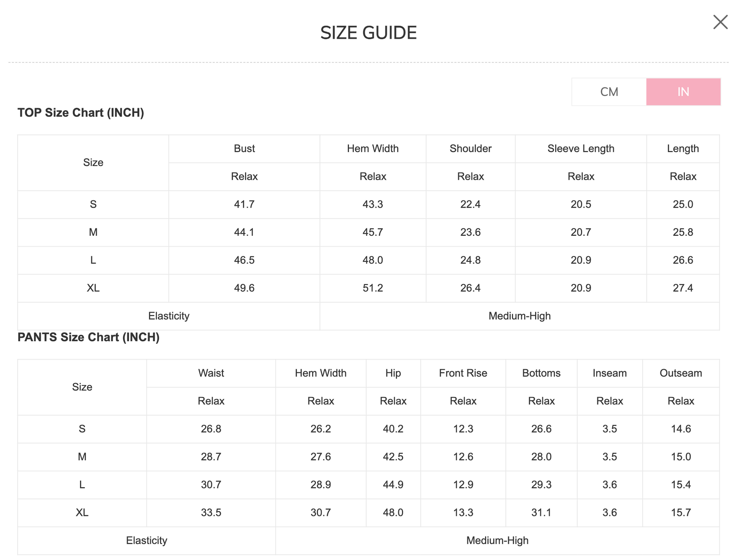738x560 pixels.
Task: Click the Outseam column header
Action: (681, 373)
